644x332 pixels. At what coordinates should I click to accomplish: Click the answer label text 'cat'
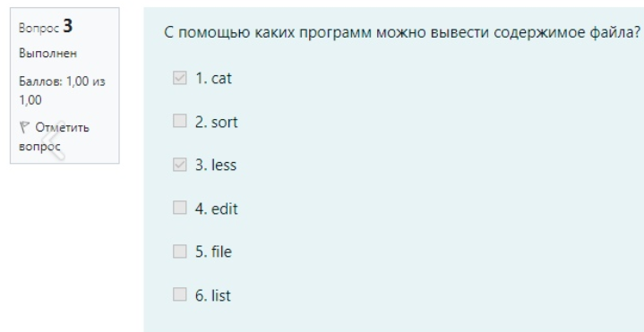(221, 78)
